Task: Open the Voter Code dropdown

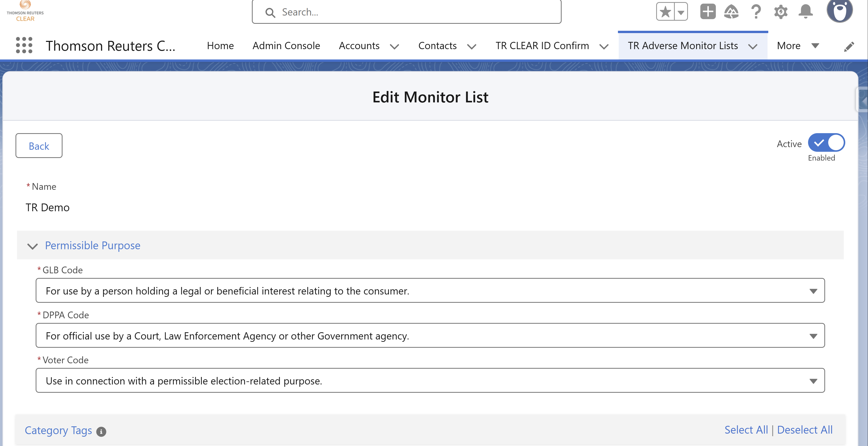Action: click(x=430, y=380)
